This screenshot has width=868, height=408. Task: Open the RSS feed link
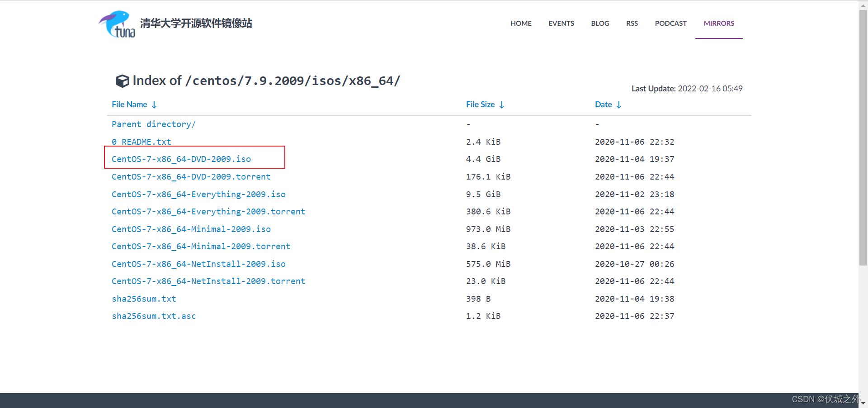[x=632, y=24]
